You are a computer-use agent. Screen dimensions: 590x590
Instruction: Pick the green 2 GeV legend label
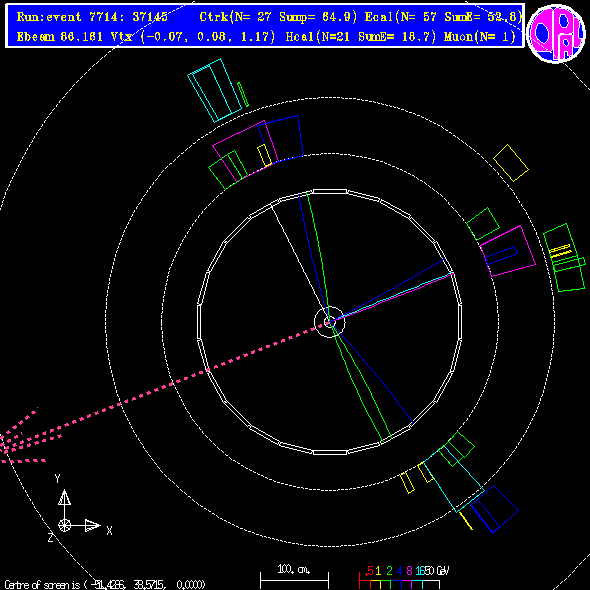[x=389, y=571]
